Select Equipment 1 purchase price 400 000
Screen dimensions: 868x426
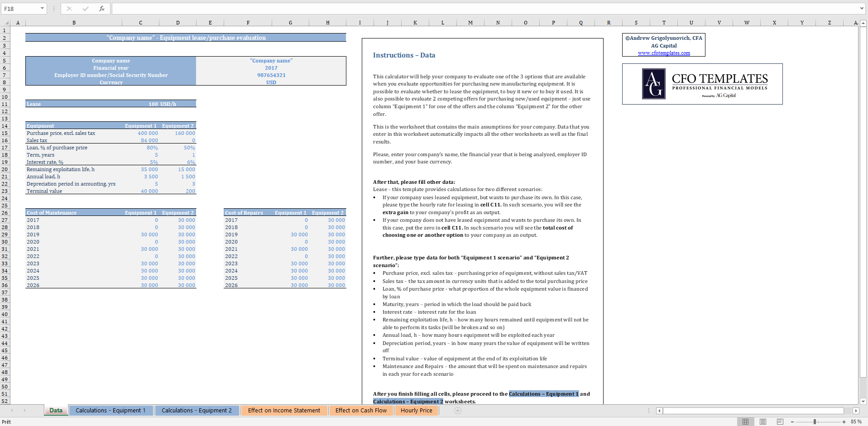click(x=141, y=133)
